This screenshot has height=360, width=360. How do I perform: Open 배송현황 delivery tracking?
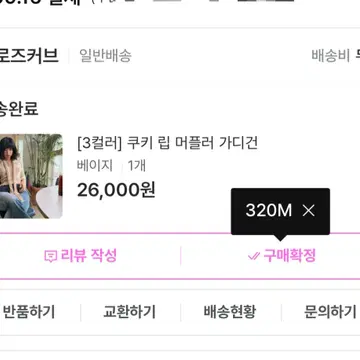(x=230, y=312)
